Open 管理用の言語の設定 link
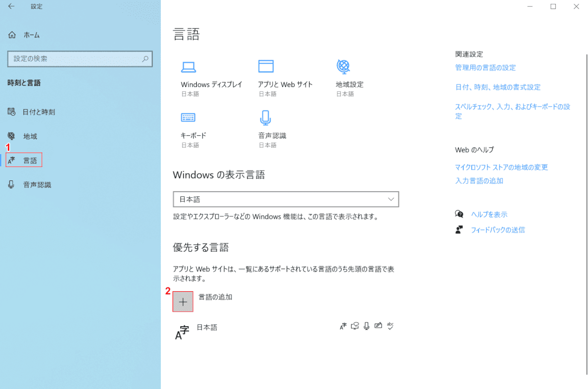 pyautogui.click(x=485, y=68)
